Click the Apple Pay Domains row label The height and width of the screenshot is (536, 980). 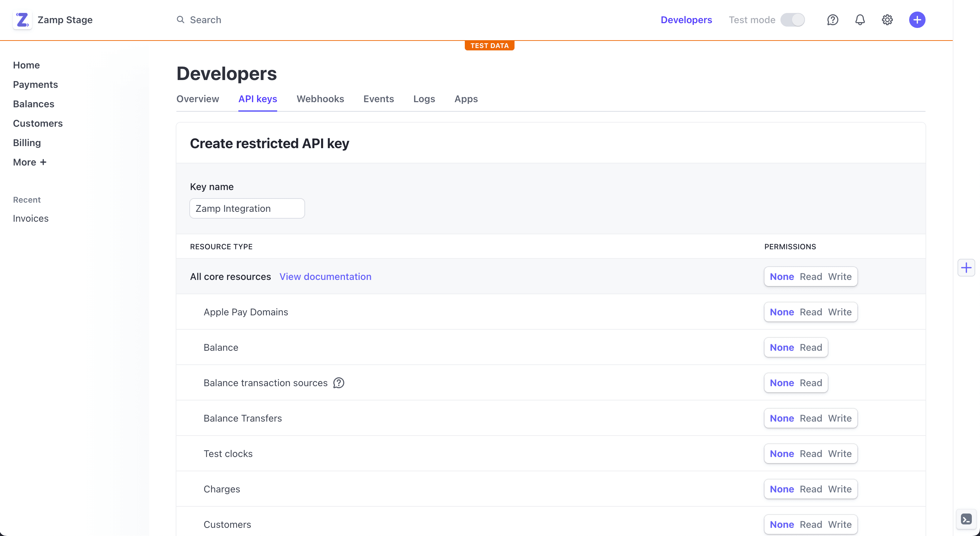coord(246,312)
